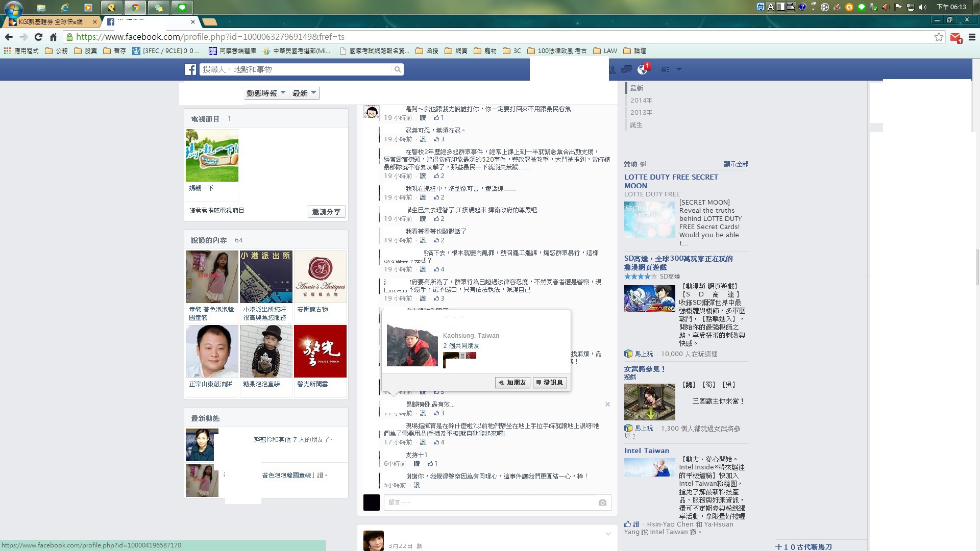Open the 最新 sort dropdown

[x=304, y=93]
